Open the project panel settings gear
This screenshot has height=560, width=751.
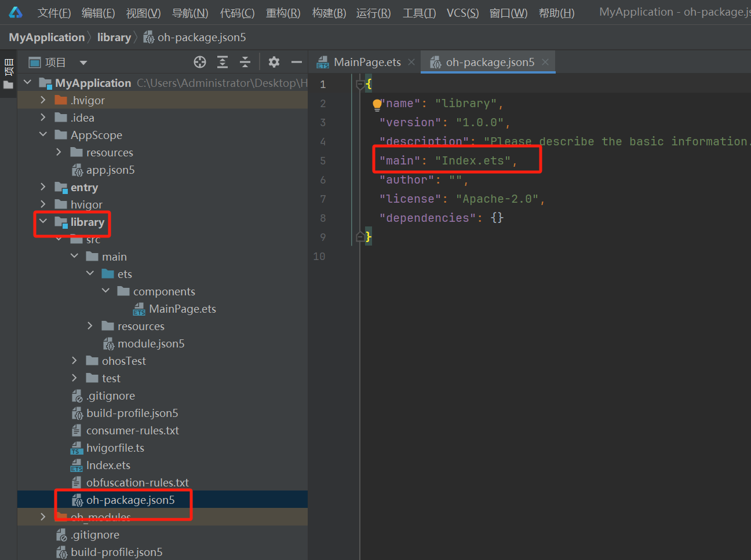click(274, 62)
